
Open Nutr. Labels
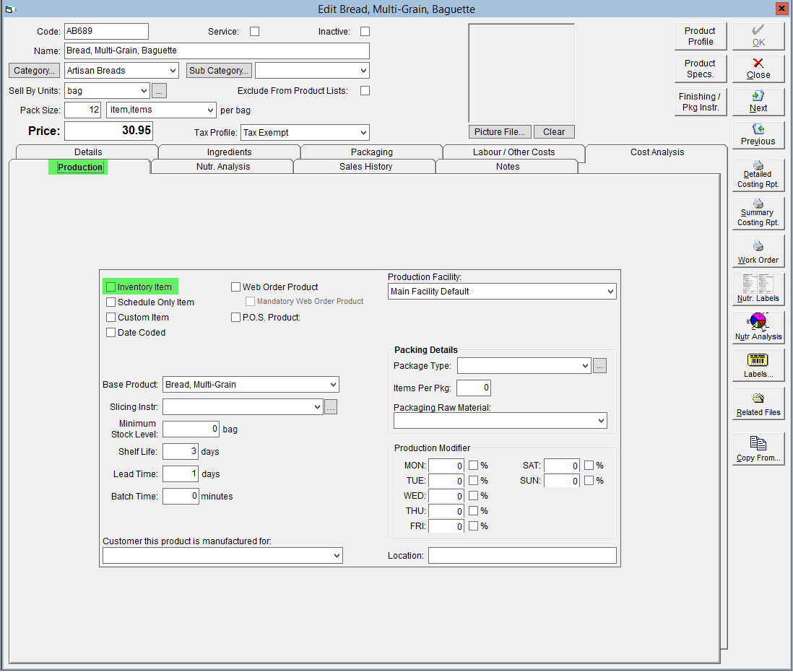pos(758,289)
